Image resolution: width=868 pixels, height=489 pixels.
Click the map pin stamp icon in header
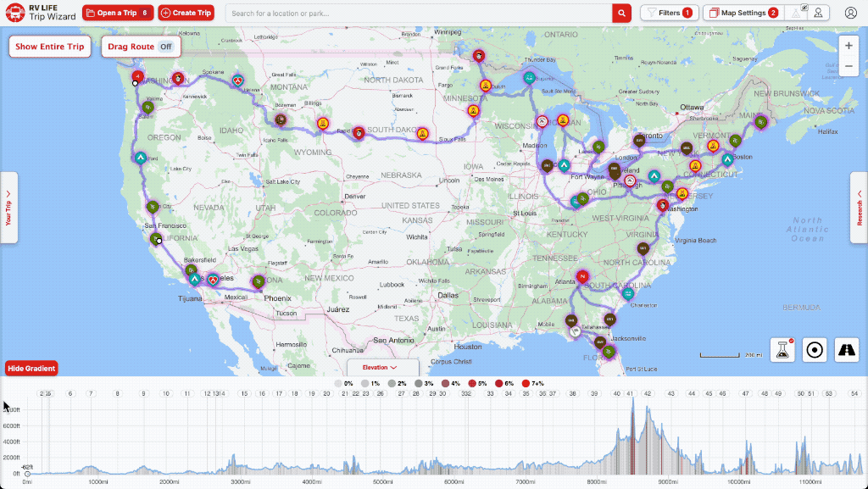coord(818,13)
